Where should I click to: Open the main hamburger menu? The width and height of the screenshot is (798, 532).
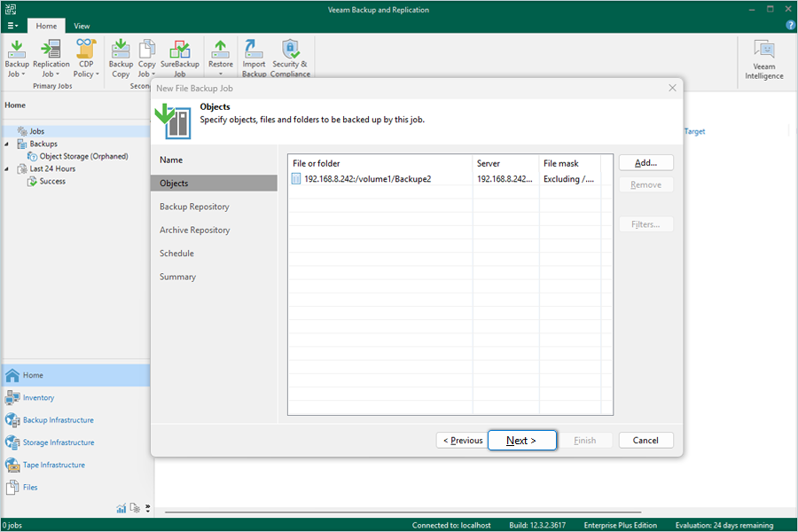tap(12, 26)
